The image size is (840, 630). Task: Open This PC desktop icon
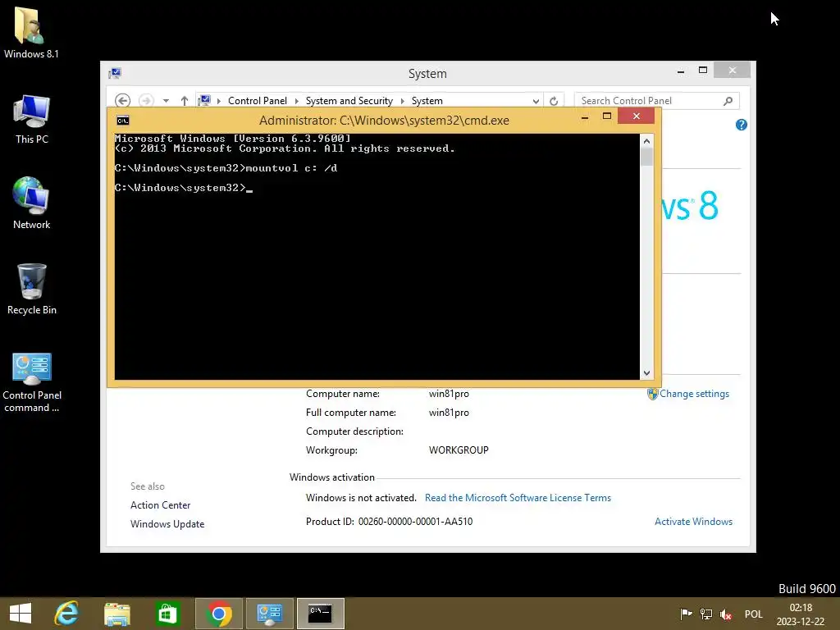(32, 119)
